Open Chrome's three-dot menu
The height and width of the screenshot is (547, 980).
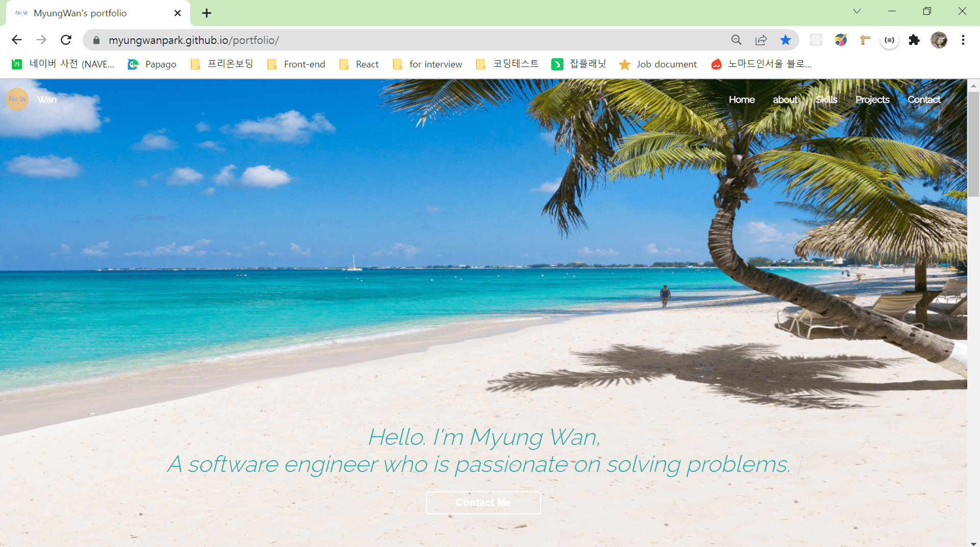tap(963, 40)
